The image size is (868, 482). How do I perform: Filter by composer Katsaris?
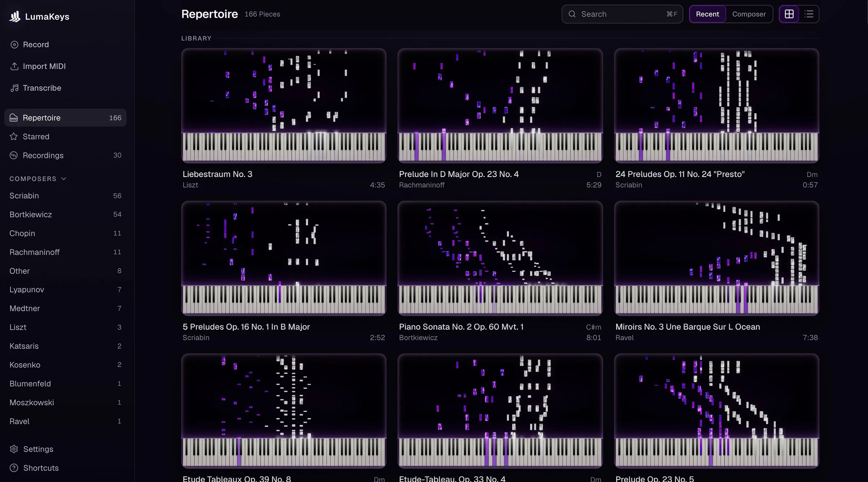point(65,346)
